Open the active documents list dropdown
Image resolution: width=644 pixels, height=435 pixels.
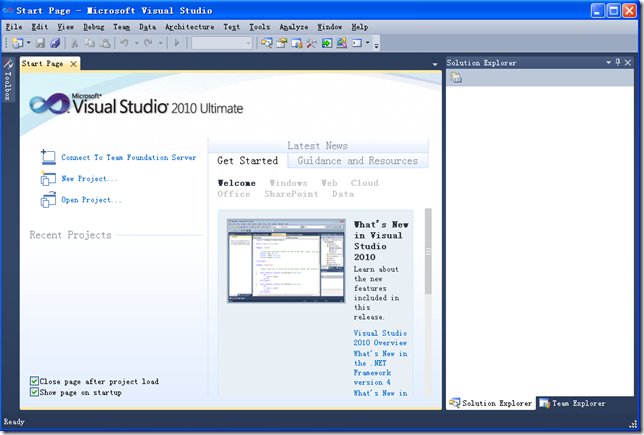(435, 64)
